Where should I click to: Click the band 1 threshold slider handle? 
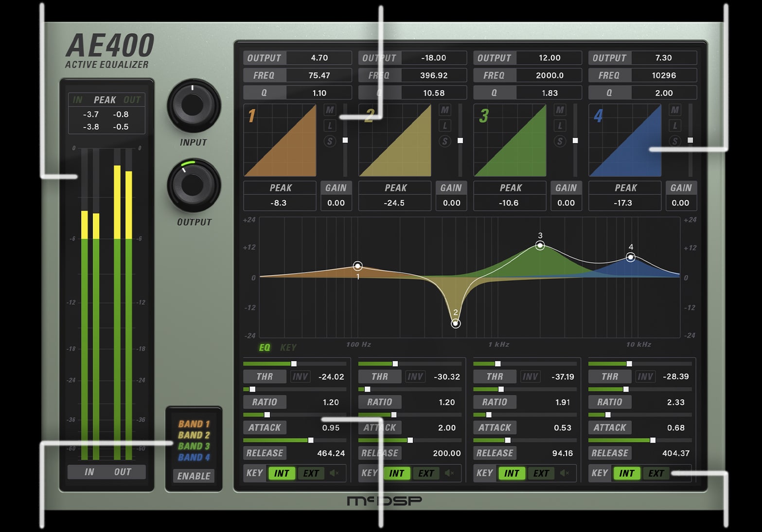pyautogui.click(x=294, y=364)
